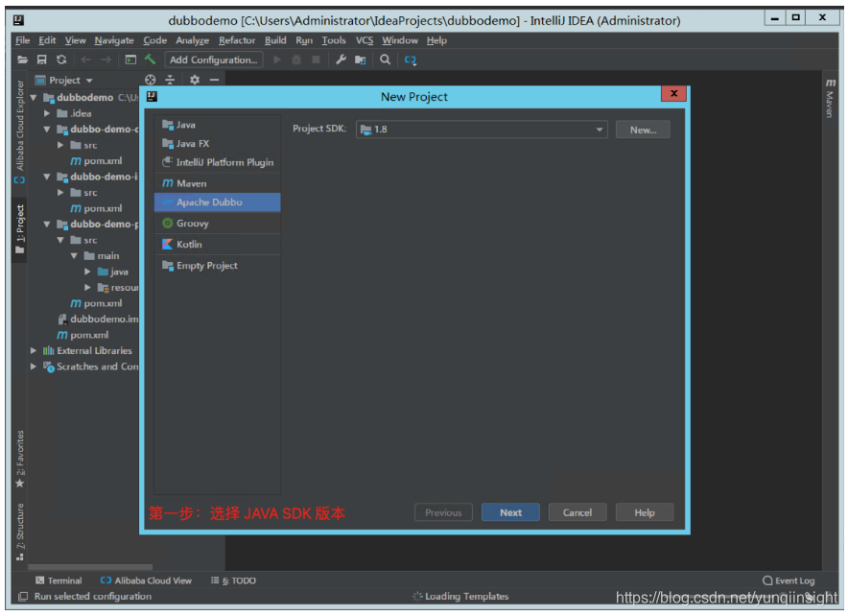Open the VCS menu

tap(365, 40)
